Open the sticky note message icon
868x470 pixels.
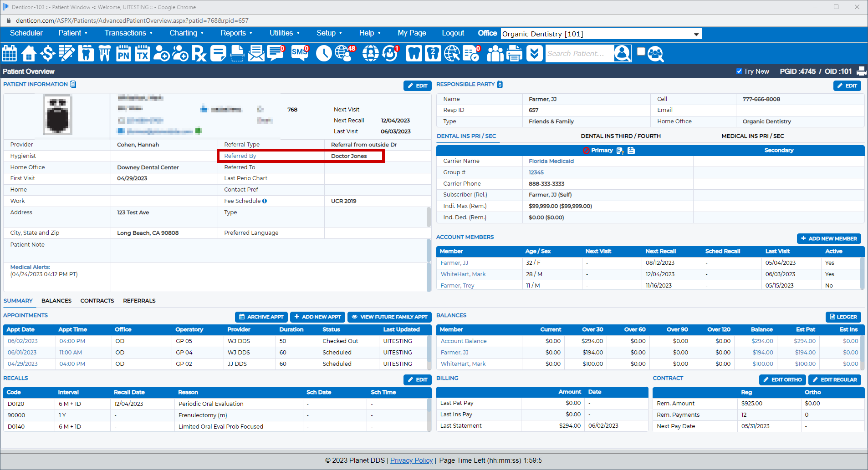[x=218, y=54]
